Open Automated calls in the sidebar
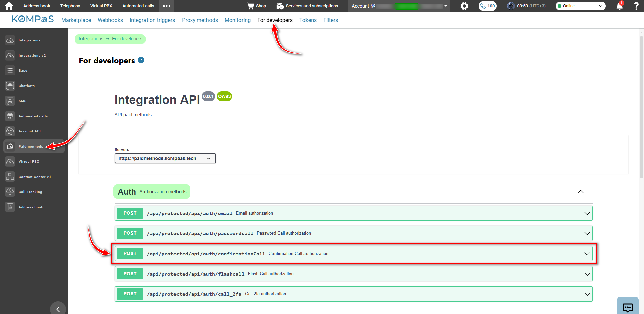The height and width of the screenshot is (314, 644). 34,116
